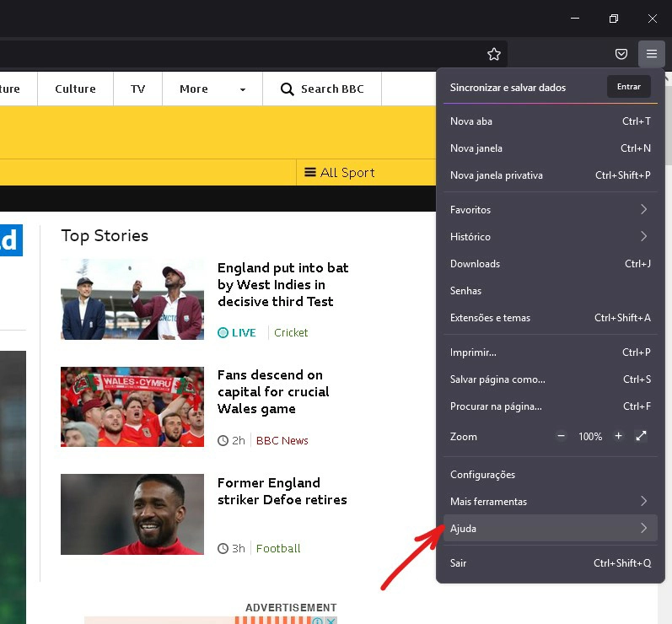Open Senhas menu item
The width and height of the screenshot is (672, 624).
(x=551, y=291)
